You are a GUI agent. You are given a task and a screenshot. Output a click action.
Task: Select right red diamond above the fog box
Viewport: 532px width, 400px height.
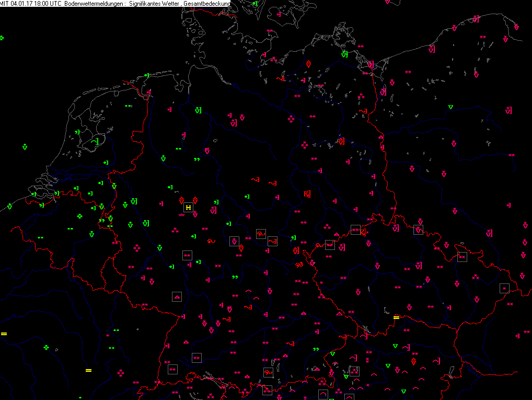click(x=195, y=200)
